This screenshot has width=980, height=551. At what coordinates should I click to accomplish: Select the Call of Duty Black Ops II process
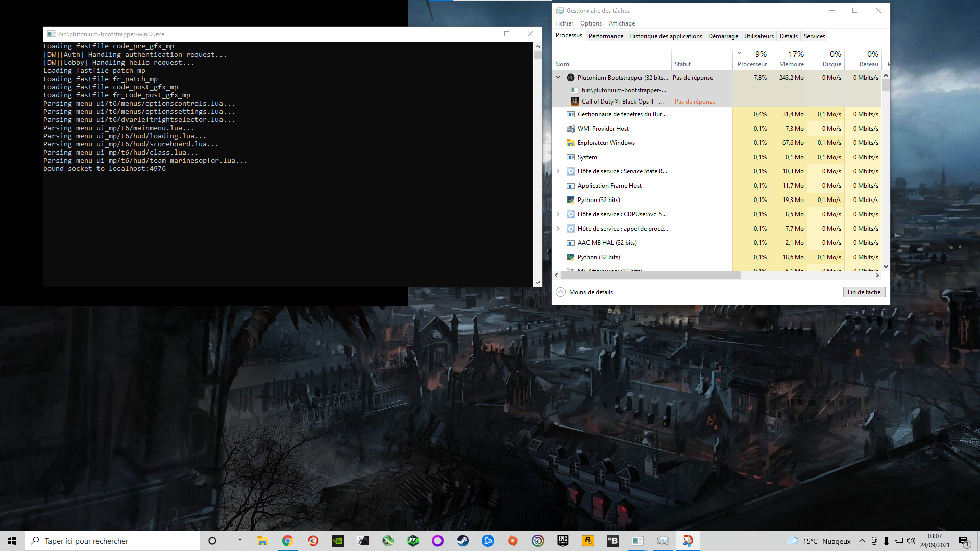click(622, 102)
